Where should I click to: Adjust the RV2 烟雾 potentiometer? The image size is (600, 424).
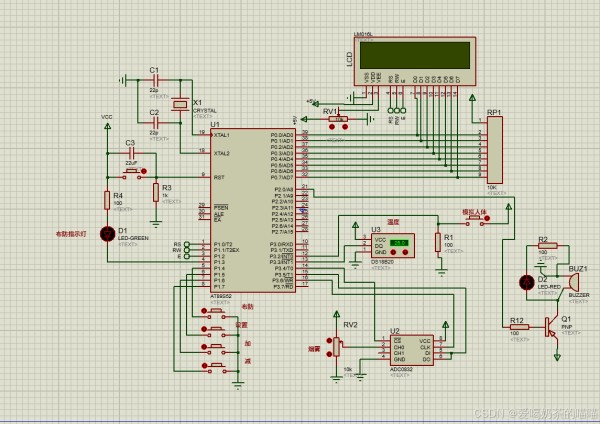(337, 345)
